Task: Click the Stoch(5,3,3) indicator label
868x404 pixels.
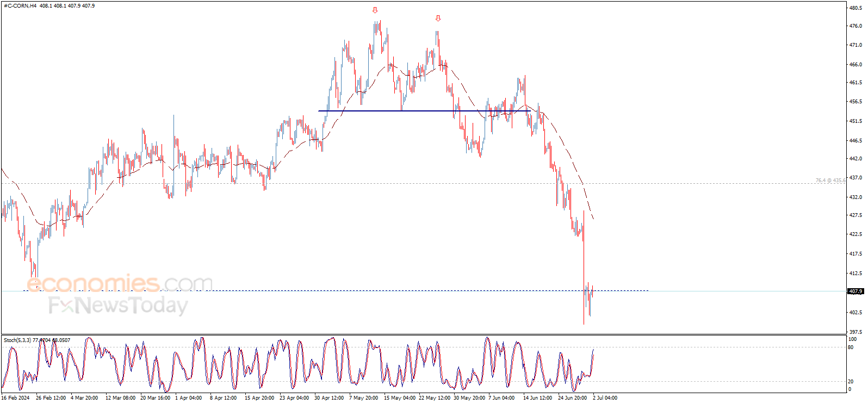Action: click(x=17, y=340)
